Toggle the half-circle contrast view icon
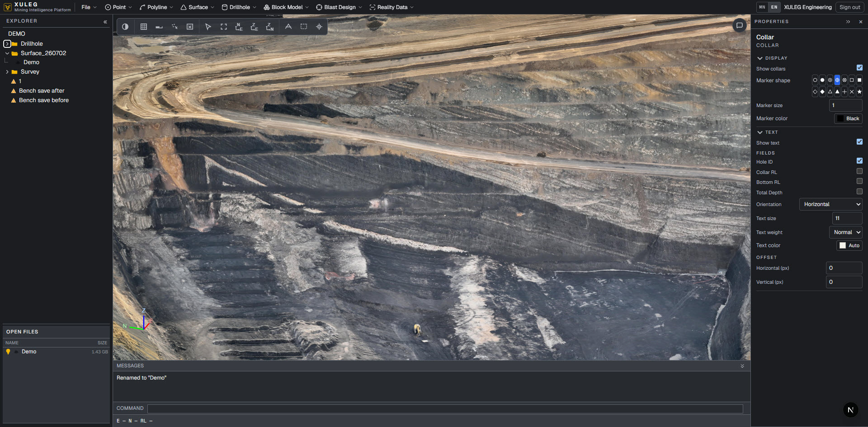 [x=125, y=27]
